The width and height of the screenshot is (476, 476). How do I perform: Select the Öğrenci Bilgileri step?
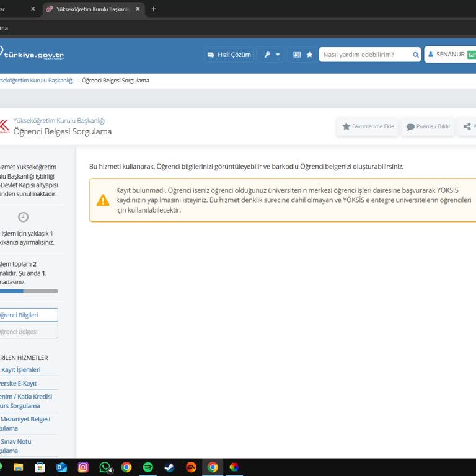coord(28,315)
